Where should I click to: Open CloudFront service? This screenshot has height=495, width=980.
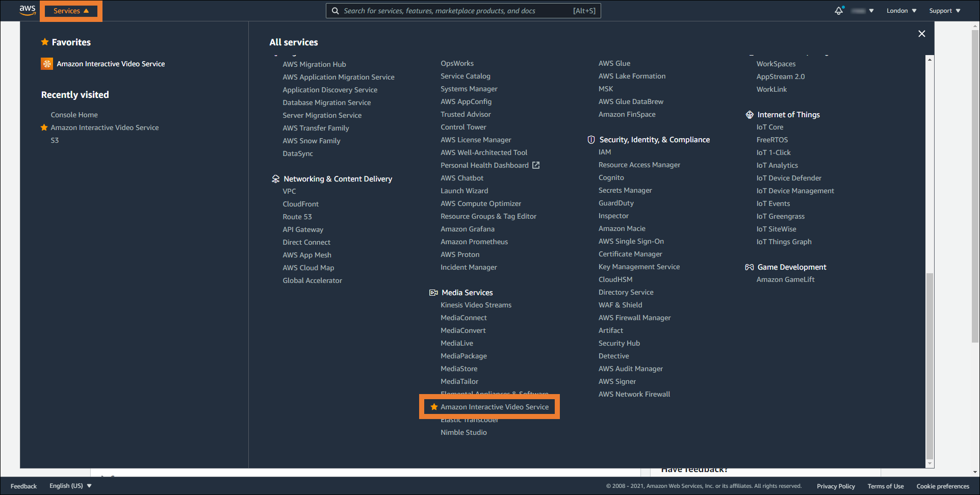300,204
